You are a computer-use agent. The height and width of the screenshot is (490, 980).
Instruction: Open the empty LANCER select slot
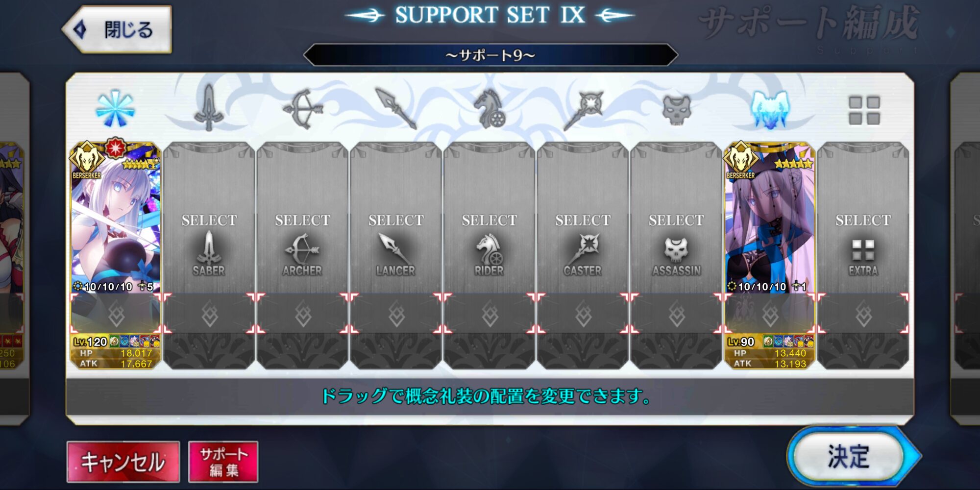(x=396, y=255)
